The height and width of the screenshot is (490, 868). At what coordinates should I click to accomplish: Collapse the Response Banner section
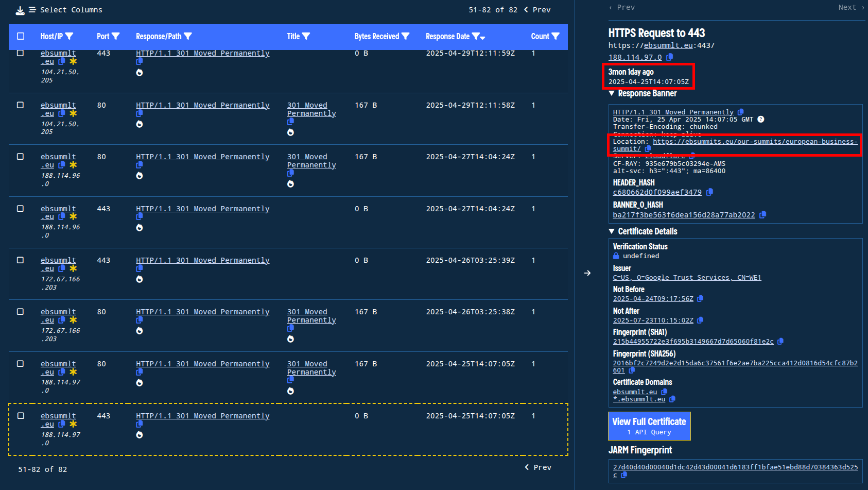pyautogui.click(x=612, y=93)
